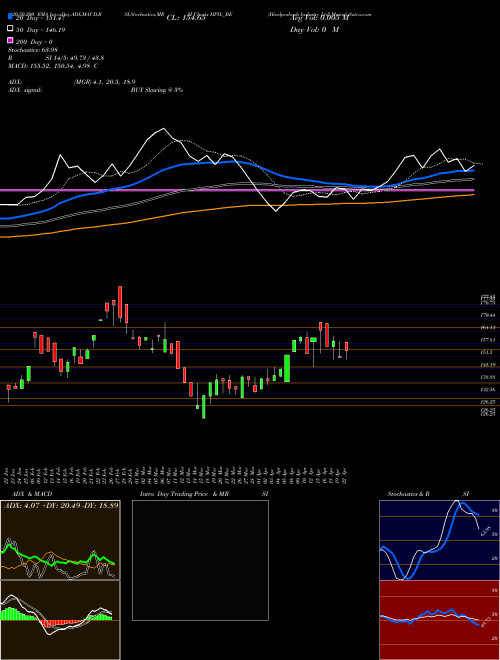
Task: Click the blue Stochastics chart panel
Action: (439, 540)
